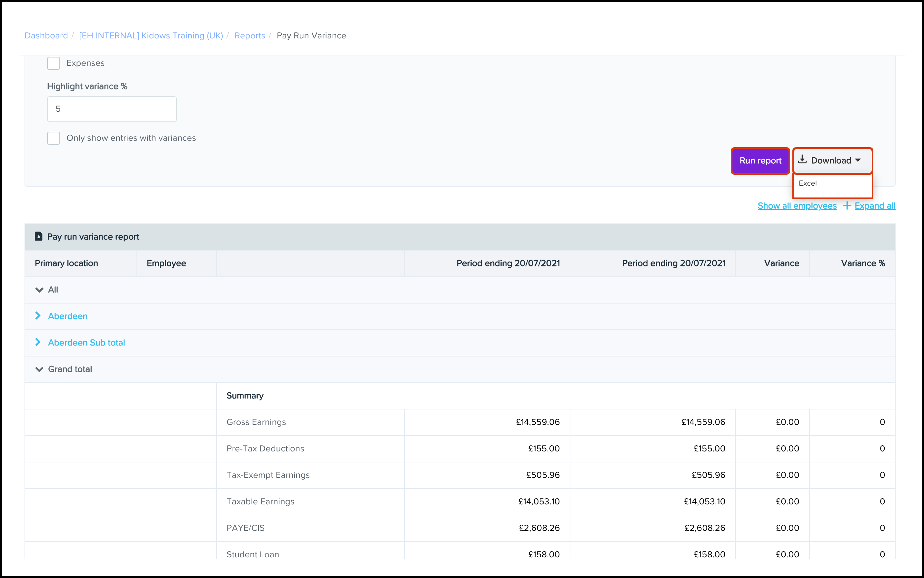
Task: Expand the Aberdeen Sub total chevron
Action: (38, 342)
